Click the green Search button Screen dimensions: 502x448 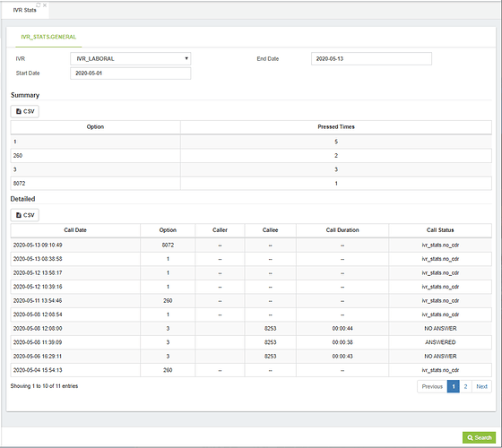click(479, 437)
